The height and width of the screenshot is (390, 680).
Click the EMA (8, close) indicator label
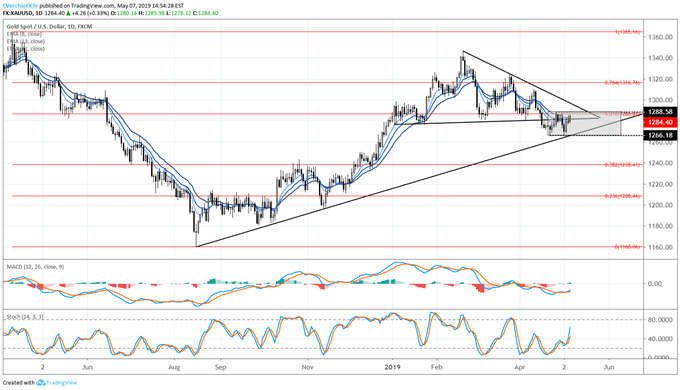coord(24,34)
